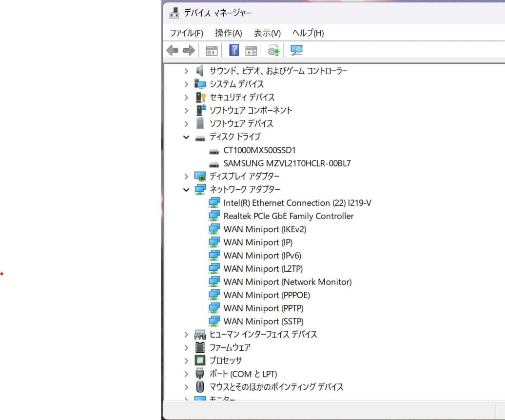Click the update driver gear icon
Viewport: 505px width, 420px height.
[x=273, y=50]
